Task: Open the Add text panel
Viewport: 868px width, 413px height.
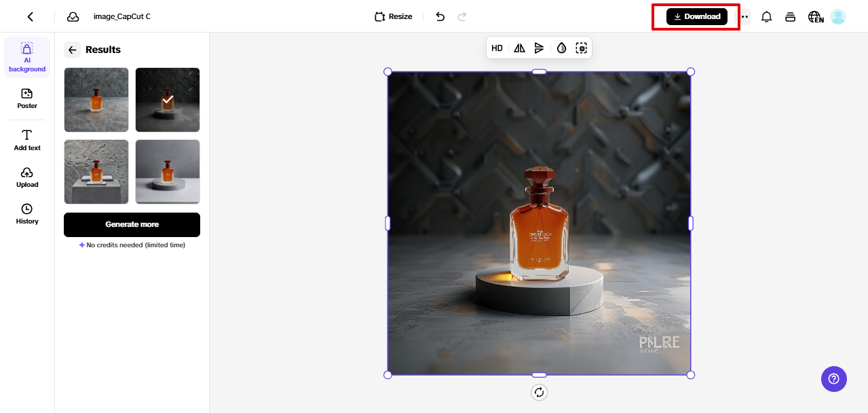Action: click(x=26, y=139)
